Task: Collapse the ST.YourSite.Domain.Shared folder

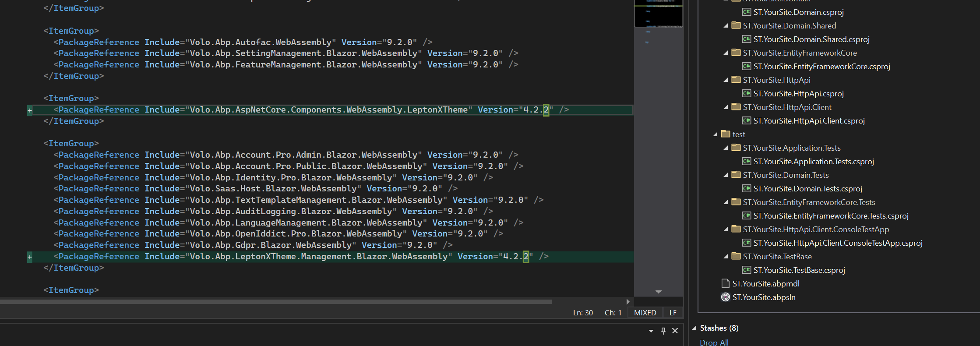Action: point(726,26)
